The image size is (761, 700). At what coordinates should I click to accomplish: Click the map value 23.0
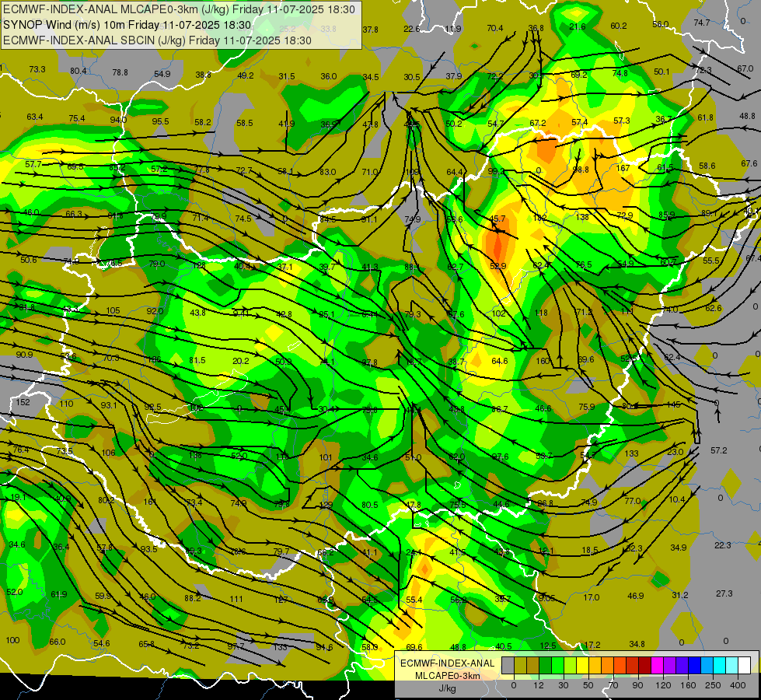tap(675, 451)
